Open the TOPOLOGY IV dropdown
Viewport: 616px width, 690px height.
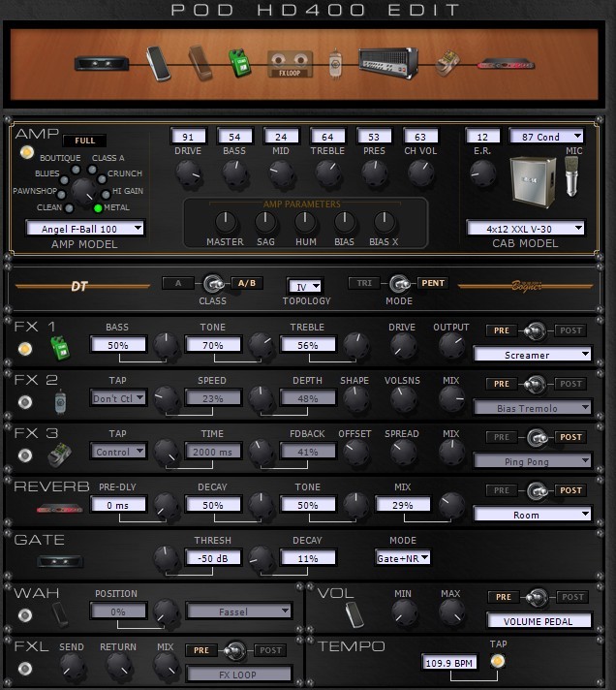(x=305, y=287)
